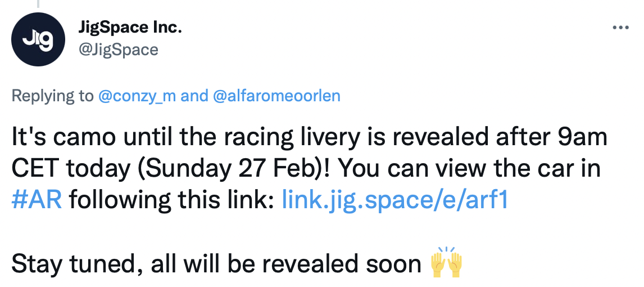Open the JigSpace profile avatar logo
Image resolution: width=644 pixels, height=287 pixels.
(x=38, y=38)
